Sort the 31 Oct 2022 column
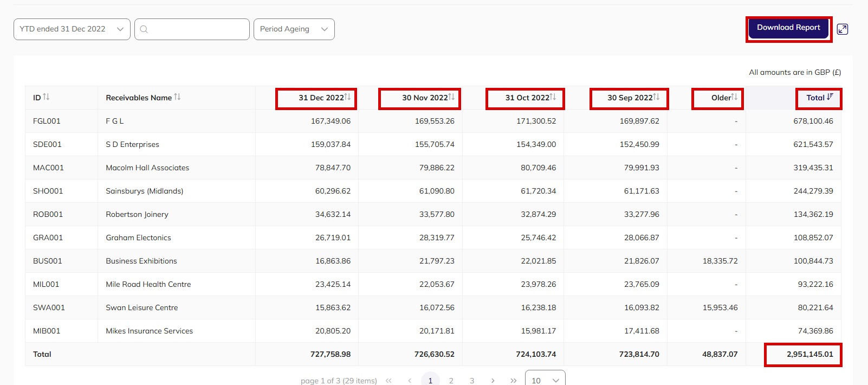This screenshot has height=385, width=868. 553,97
